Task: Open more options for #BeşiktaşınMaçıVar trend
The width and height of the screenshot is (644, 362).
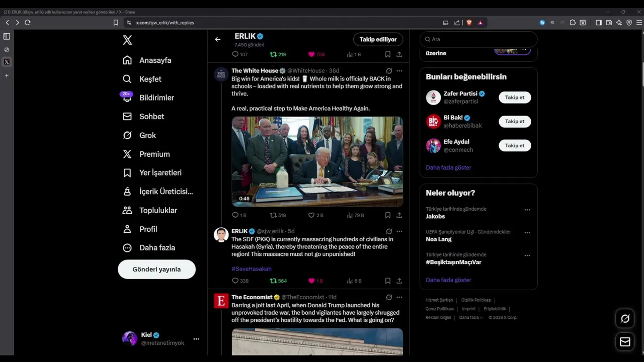Action: pos(527,255)
